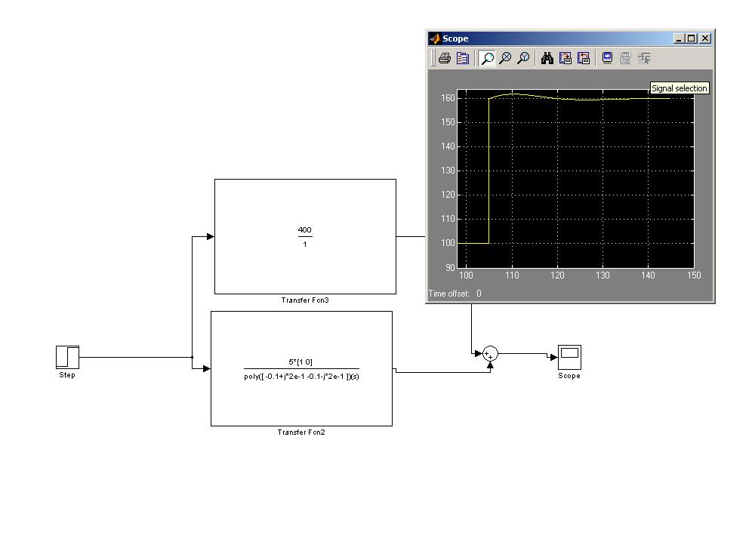This screenshot has height=560, width=752.
Task: Click the Time offset label in Scope
Action: pyautogui.click(x=449, y=294)
